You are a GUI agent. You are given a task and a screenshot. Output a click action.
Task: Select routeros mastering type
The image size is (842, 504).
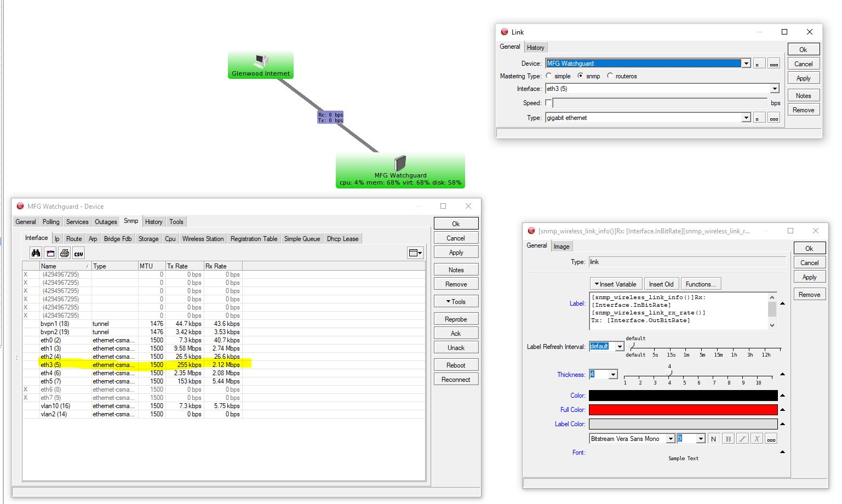(610, 76)
